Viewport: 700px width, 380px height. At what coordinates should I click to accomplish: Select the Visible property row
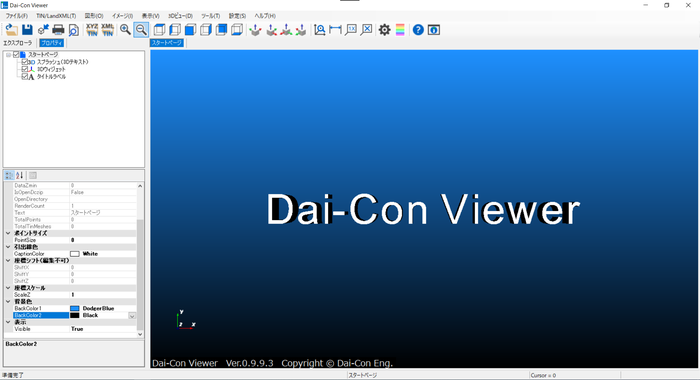(75, 329)
